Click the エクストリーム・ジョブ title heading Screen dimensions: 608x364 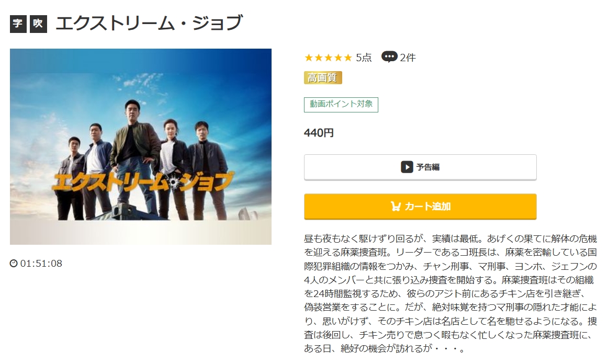(x=149, y=23)
